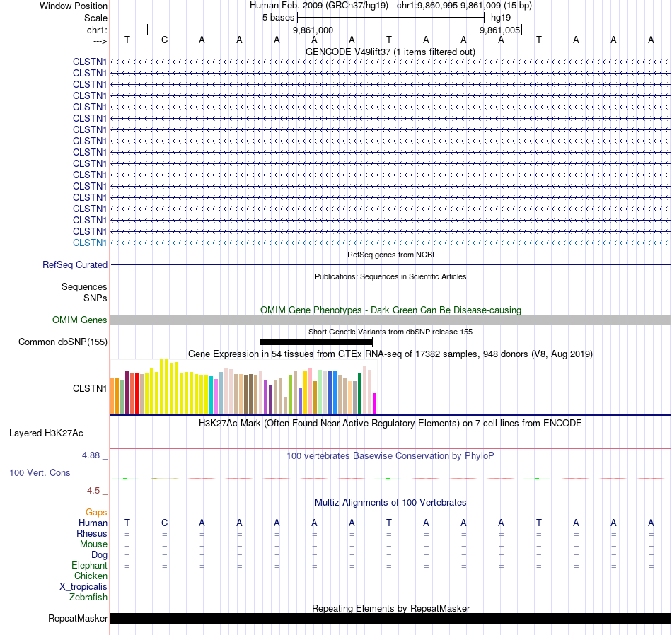This screenshot has width=672, height=635.
Task: Click the dark maroon bar in GTEx chart
Action: (127, 392)
